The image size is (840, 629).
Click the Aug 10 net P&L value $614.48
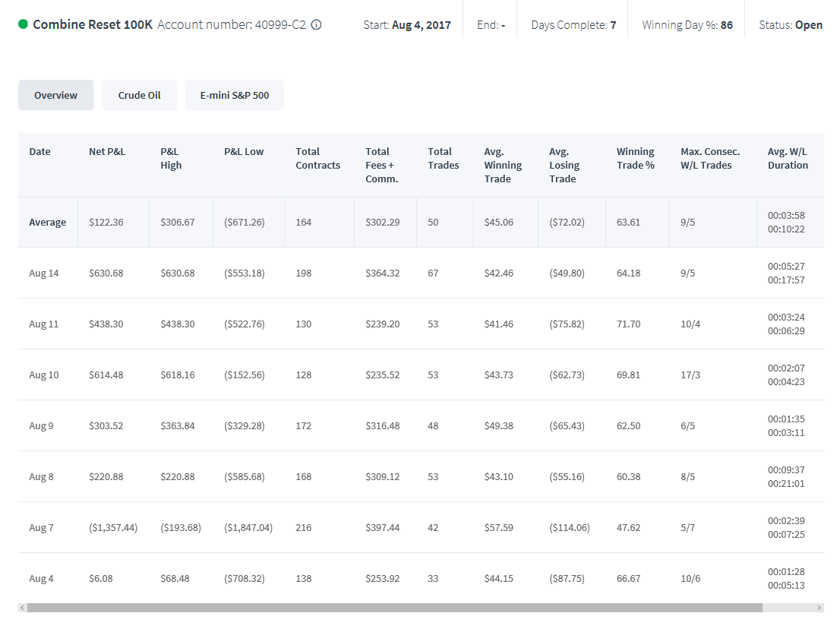[x=106, y=375]
